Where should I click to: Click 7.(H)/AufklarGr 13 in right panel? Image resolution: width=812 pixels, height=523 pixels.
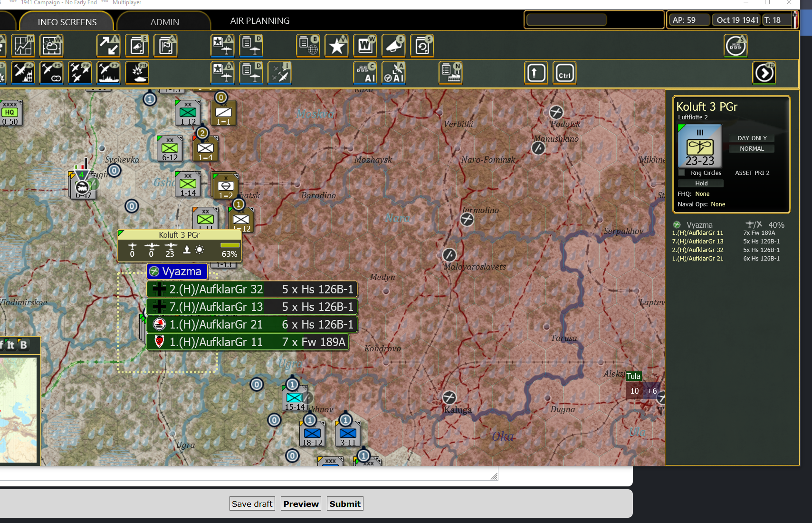[x=697, y=242]
